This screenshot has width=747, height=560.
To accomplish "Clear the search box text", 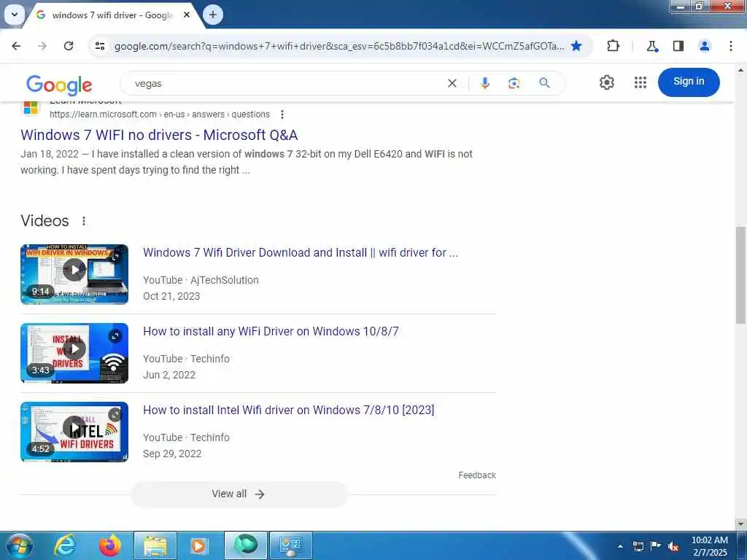I will 452,83.
